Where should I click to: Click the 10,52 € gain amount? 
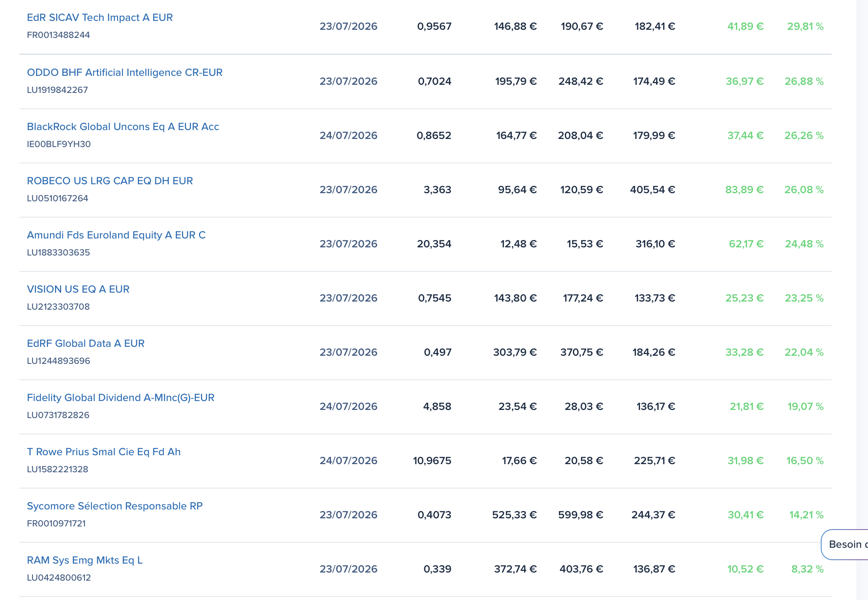pyautogui.click(x=746, y=569)
